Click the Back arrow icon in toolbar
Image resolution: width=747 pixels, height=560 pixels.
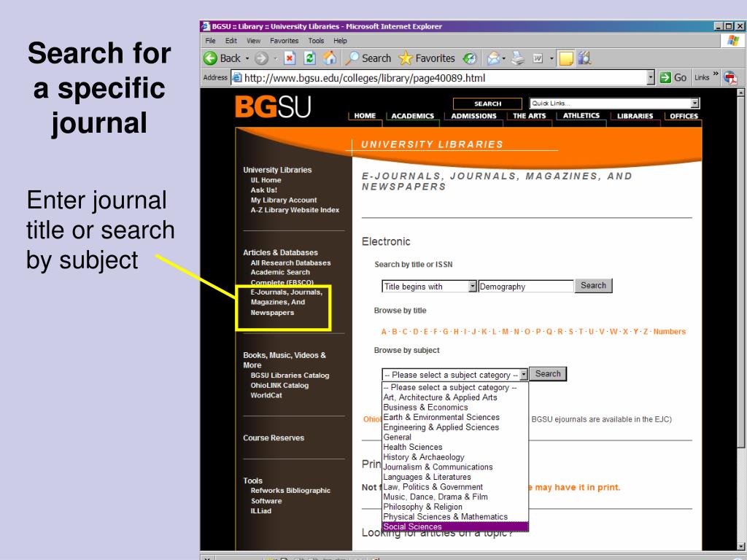pos(210,58)
